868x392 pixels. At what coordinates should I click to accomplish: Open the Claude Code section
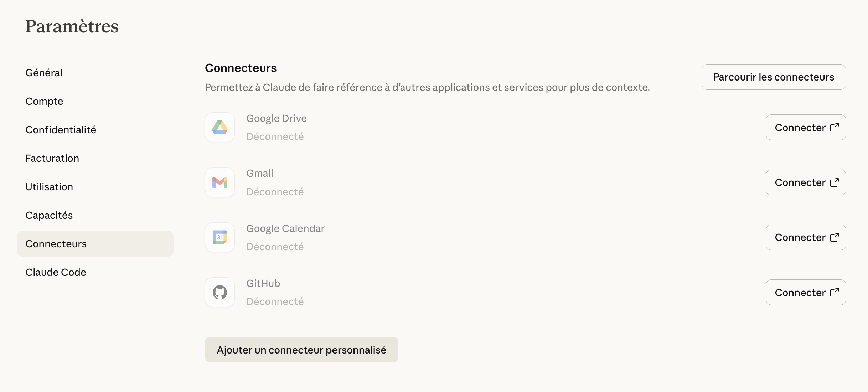56,272
